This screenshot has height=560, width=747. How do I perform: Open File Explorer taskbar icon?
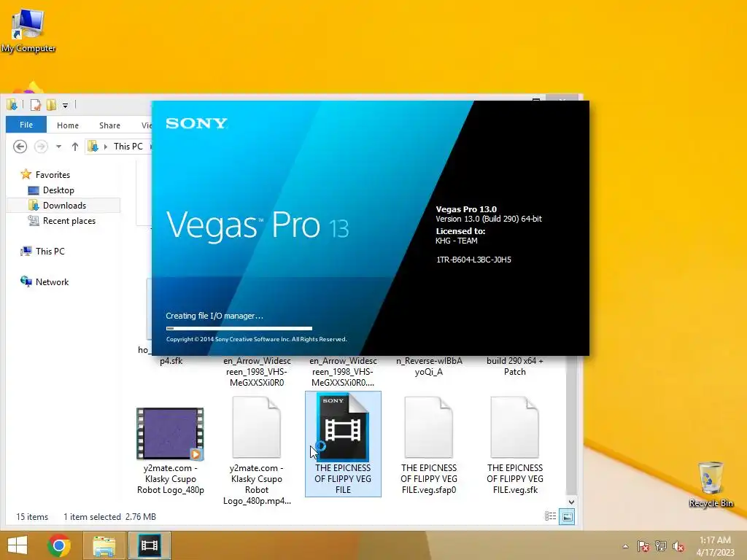coord(104,545)
